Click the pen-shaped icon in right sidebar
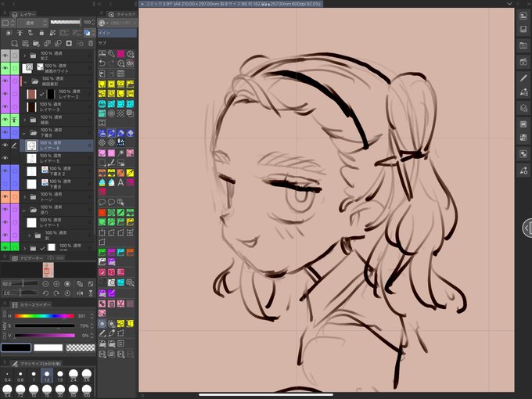This screenshot has width=532, height=399. pyautogui.click(x=523, y=78)
